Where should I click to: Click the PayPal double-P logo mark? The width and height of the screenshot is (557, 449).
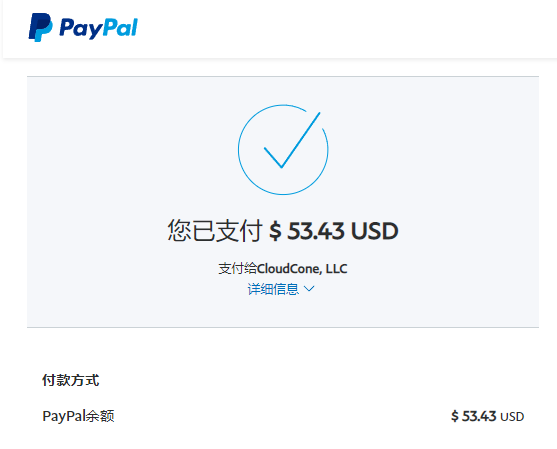(40, 27)
